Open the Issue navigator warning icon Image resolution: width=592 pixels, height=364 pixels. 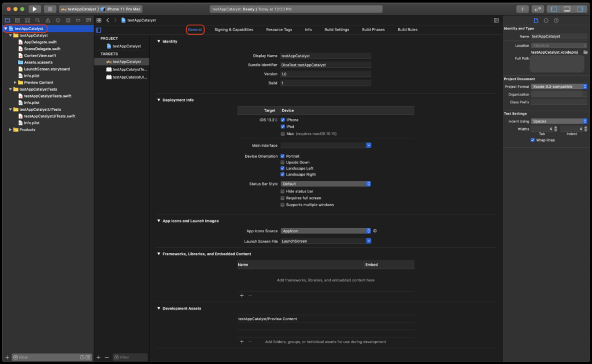[x=48, y=20]
